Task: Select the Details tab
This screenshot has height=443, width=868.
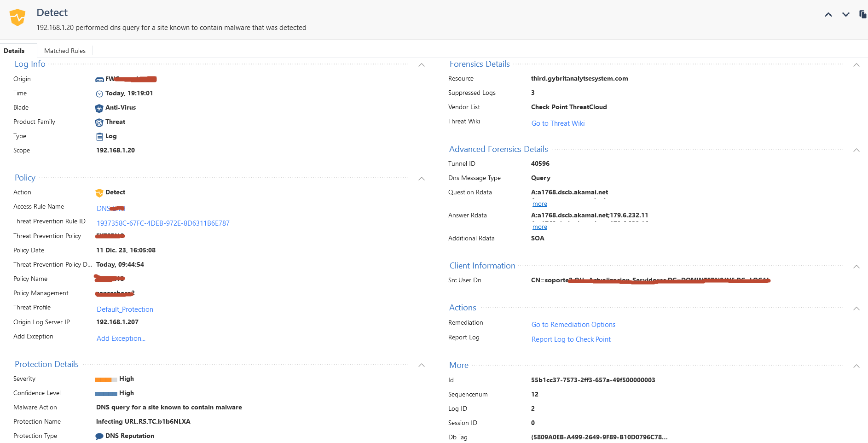Action: (14, 51)
